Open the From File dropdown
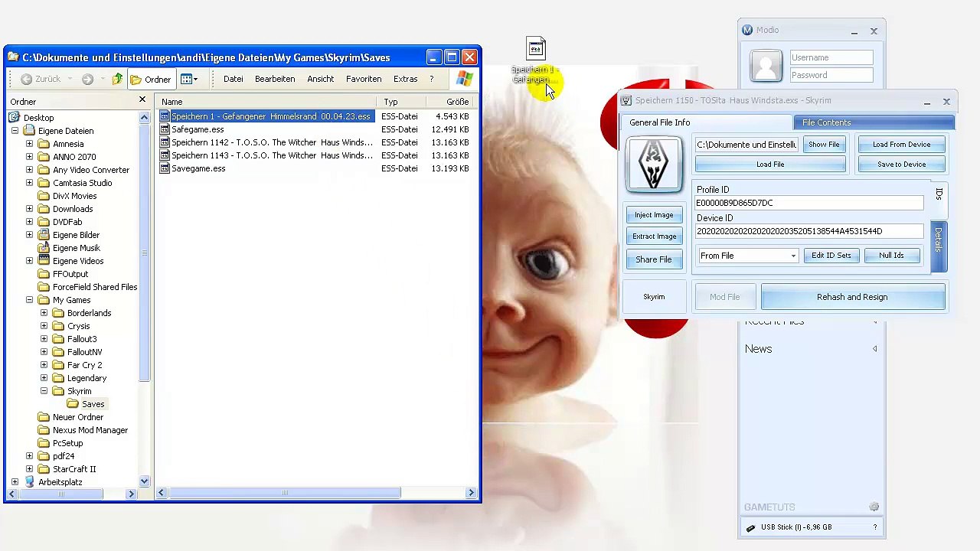The image size is (980, 551). click(748, 256)
